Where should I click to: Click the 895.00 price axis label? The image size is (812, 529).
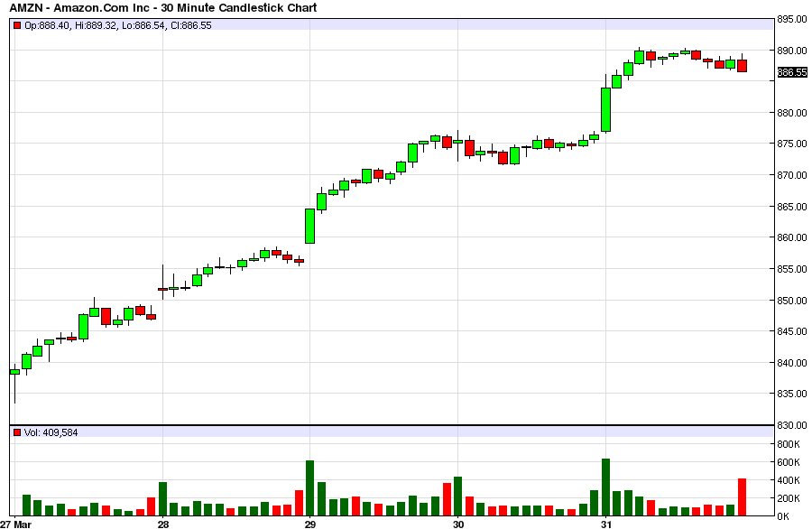click(791, 19)
